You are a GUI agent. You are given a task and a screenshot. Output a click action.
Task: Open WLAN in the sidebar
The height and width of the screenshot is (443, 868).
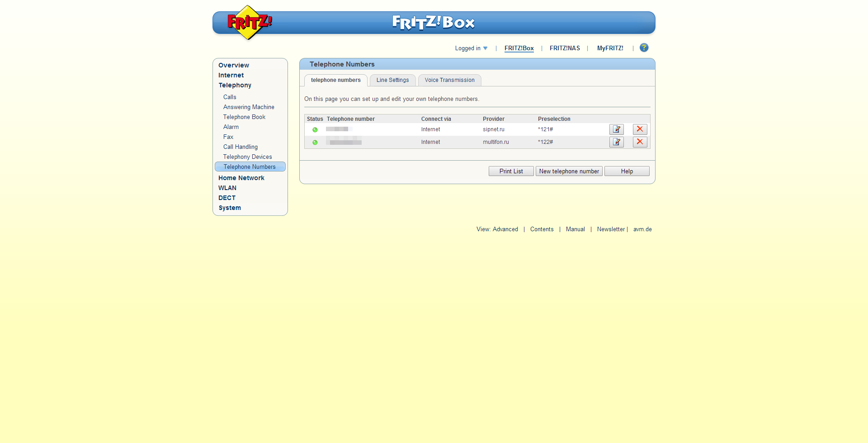tap(227, 188)
